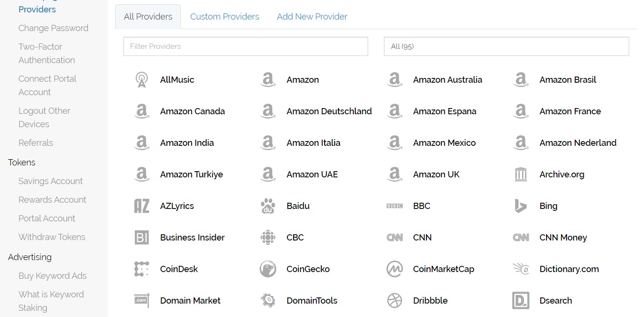The width and height of the screenshot is (644, 317).
Task: Open Rewards Account under Tokens
Action: point(53,200)
